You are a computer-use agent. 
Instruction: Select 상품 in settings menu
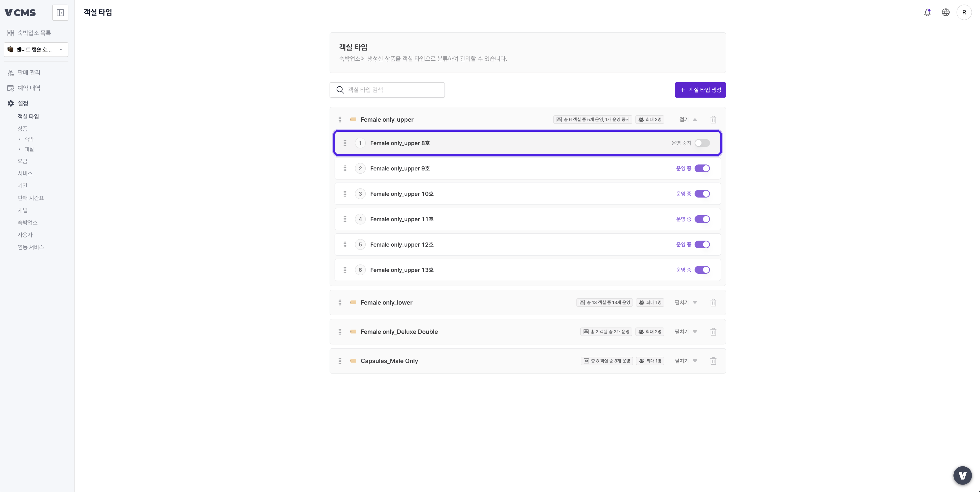(x=22, y=129)
